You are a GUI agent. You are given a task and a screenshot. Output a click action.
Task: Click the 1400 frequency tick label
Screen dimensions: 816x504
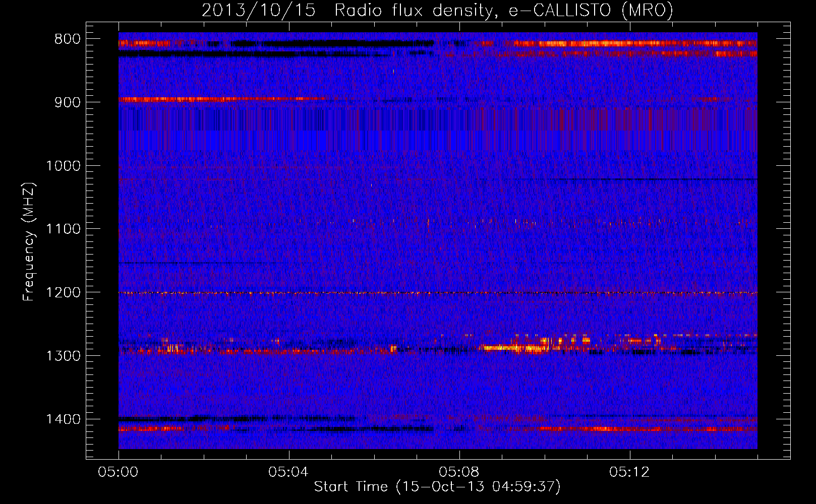63,419
